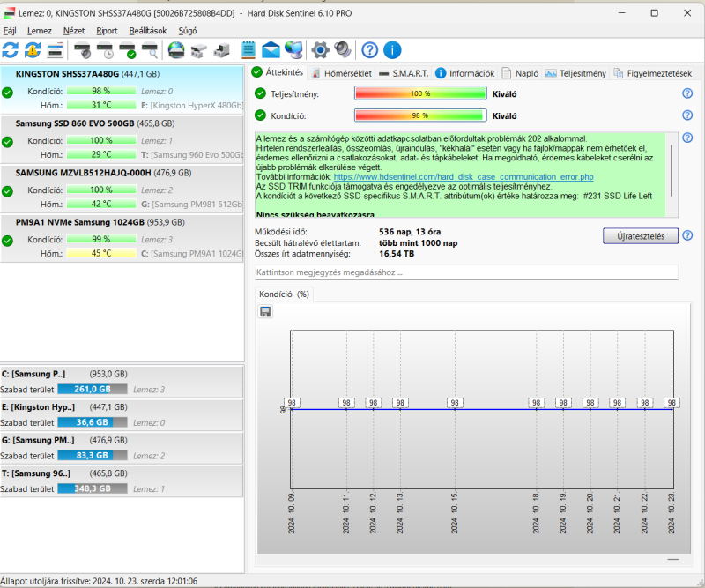
Task: Open configuration gear icon in toolbar
Action: click(320, 50)
